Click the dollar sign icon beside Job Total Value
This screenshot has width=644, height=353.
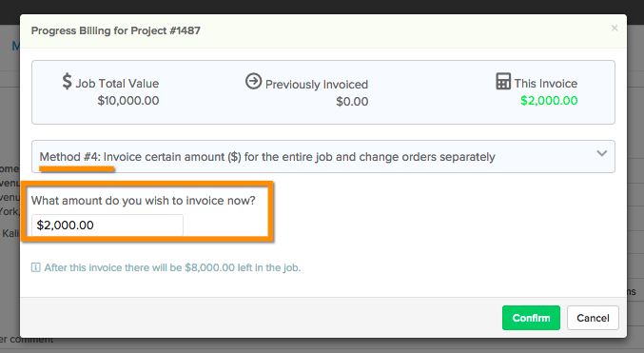click(x=67, y=81)
